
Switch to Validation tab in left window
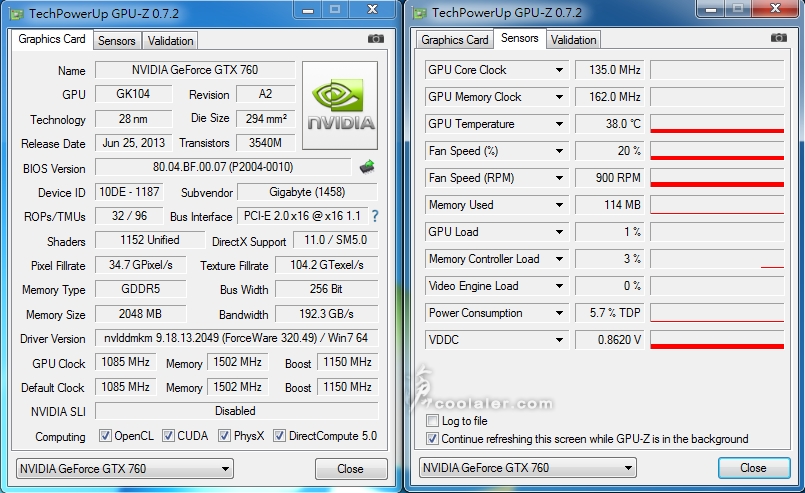pos(170,41)
